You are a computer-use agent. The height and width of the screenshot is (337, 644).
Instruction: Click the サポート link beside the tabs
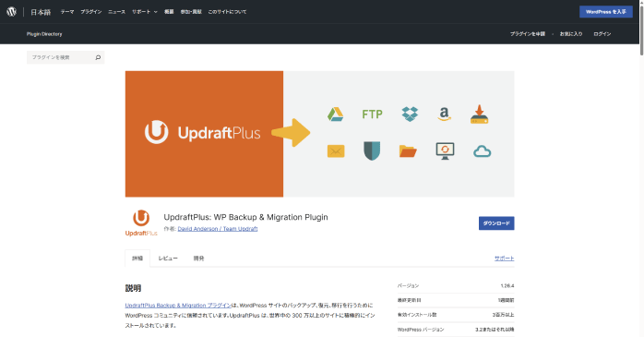(504, 259)
